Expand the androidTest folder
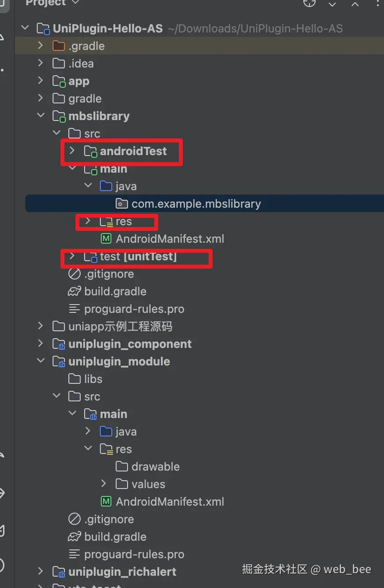 pos(72,151)
